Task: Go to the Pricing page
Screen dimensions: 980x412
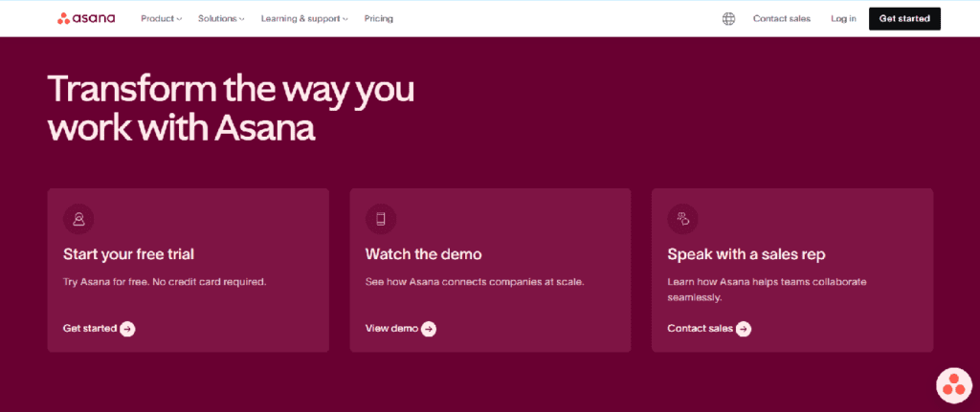Action: coord(378,18)
